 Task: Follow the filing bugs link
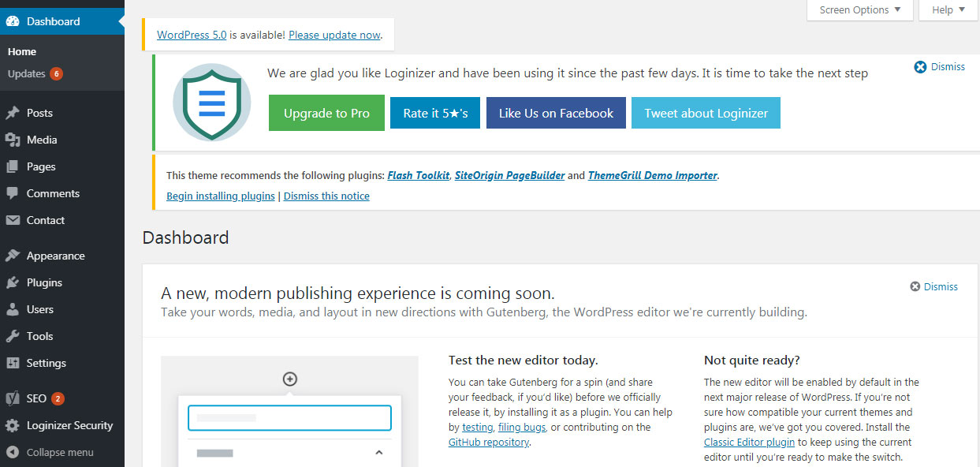(521, 428)
